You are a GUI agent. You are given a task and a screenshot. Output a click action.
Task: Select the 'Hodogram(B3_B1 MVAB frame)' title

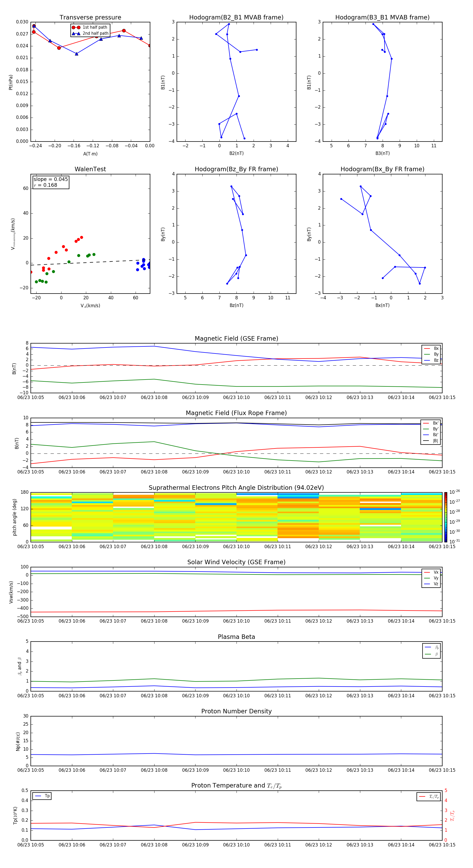click(x=382, y=18)
